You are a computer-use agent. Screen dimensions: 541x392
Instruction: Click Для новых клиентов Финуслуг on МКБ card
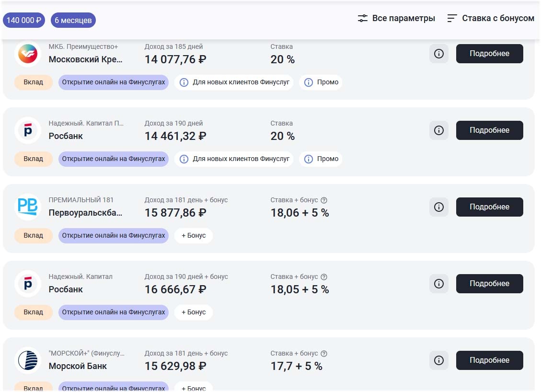tap(234, 82)
